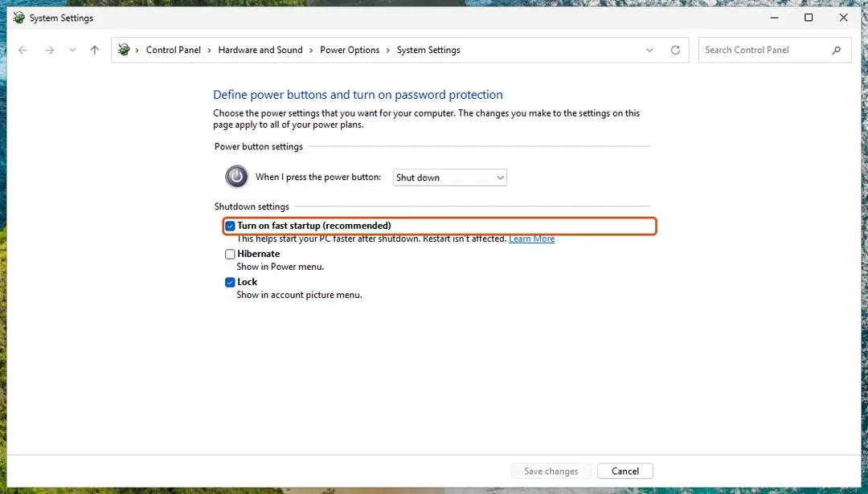The width and height of the screenshot is (868, 494).
Task: Expand chevron after Power Options breadcrumb
Action: [388, 51]
